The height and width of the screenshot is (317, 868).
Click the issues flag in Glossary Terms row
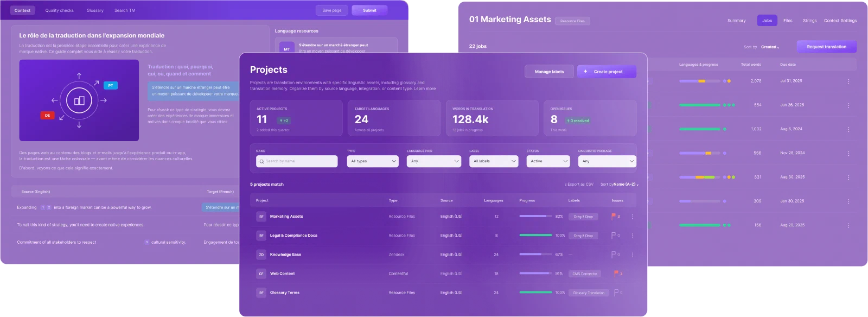tap(616, 292)
